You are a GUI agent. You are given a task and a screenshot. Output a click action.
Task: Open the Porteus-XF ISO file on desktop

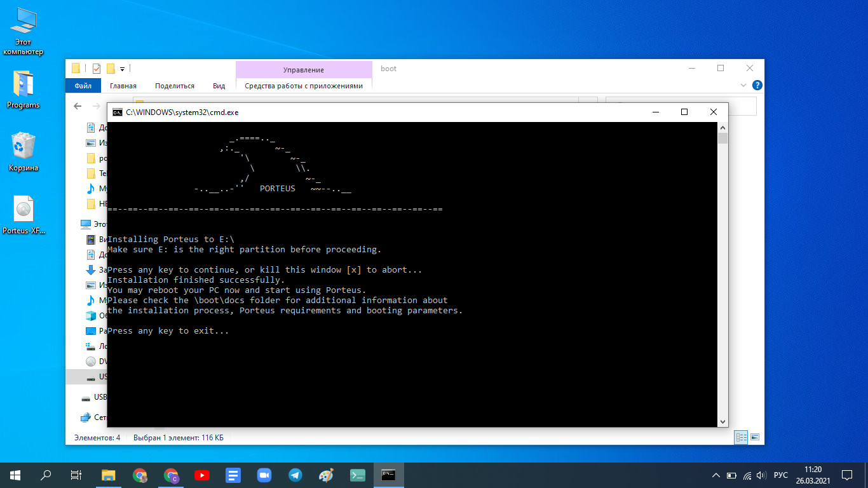(24, 216)
